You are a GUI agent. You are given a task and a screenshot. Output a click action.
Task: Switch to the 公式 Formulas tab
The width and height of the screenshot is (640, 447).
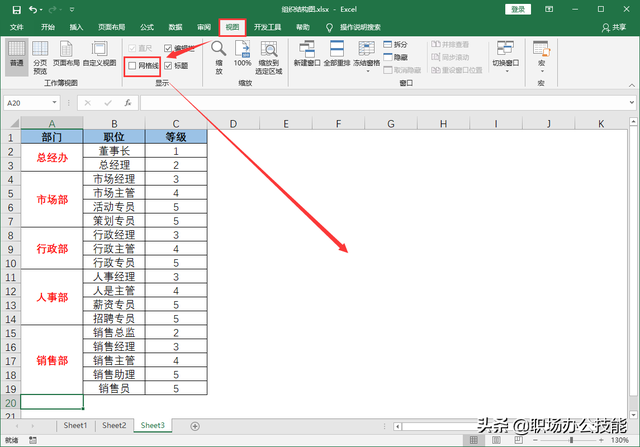click(x=147, y=27)
